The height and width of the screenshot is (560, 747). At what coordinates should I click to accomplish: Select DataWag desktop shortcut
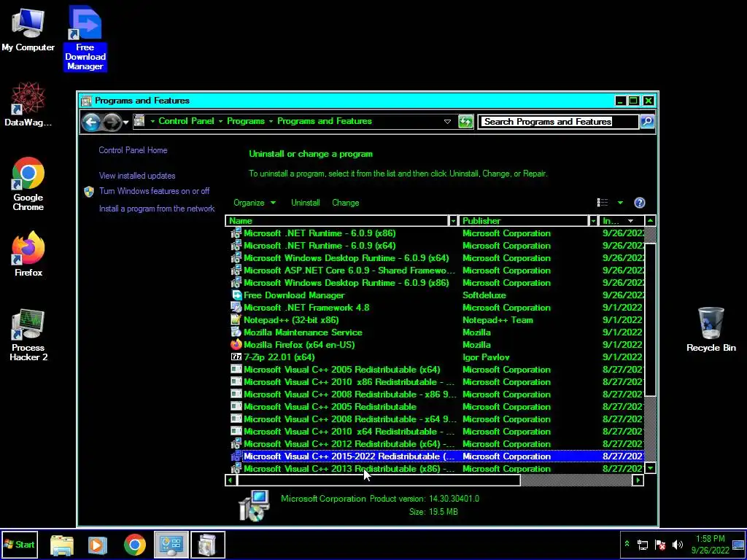coord(28,105)
